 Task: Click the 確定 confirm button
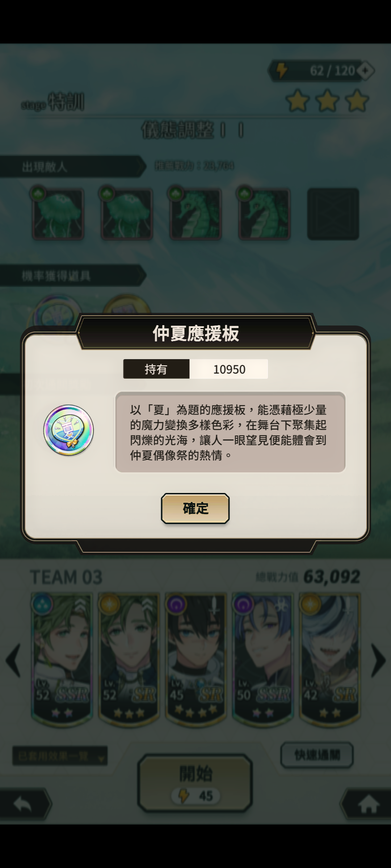coord(195,508)
